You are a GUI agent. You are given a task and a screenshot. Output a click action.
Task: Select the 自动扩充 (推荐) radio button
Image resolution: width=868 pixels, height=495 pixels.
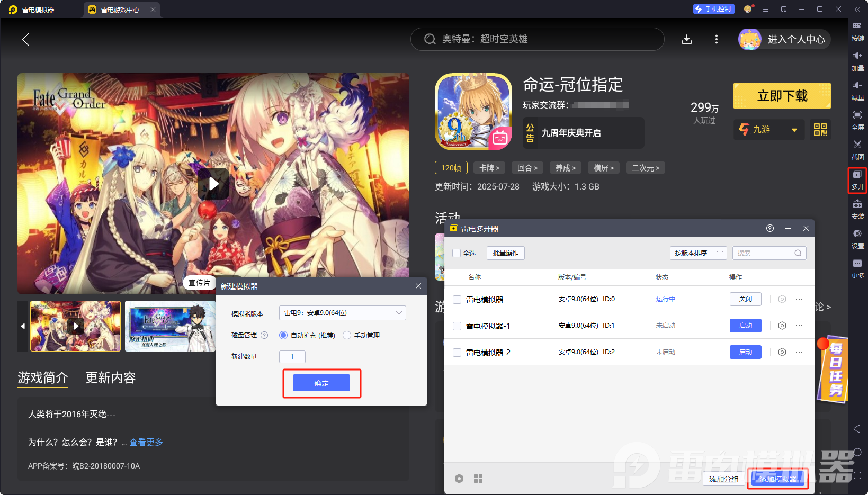(283, 335)
